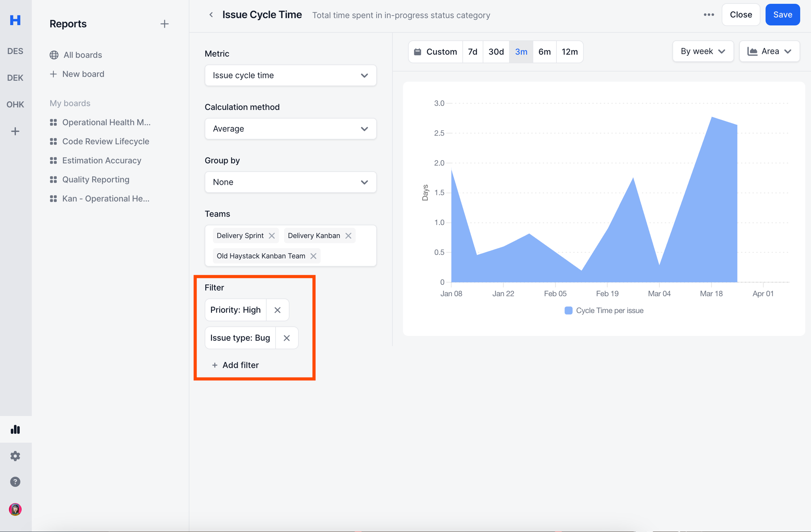Viewport: 811px width, 532px height.
Task: Open settings gear in sidebar
Action: click(x=15, y=456)
